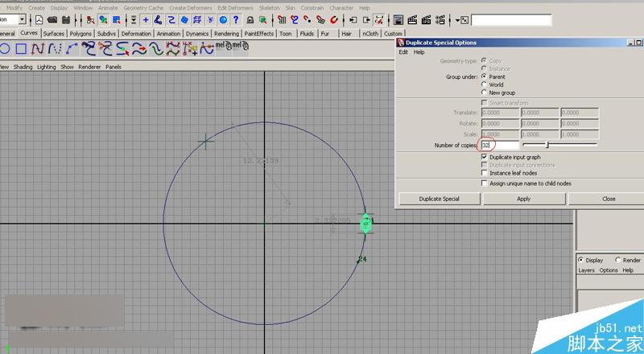Click the Number of copies slider
This screenshot has height=354, width=644.
tap(547, 145)
